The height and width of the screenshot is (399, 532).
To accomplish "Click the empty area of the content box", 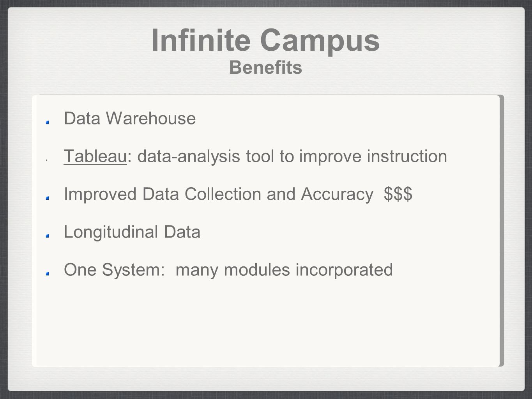I will (x=265, y=324).
